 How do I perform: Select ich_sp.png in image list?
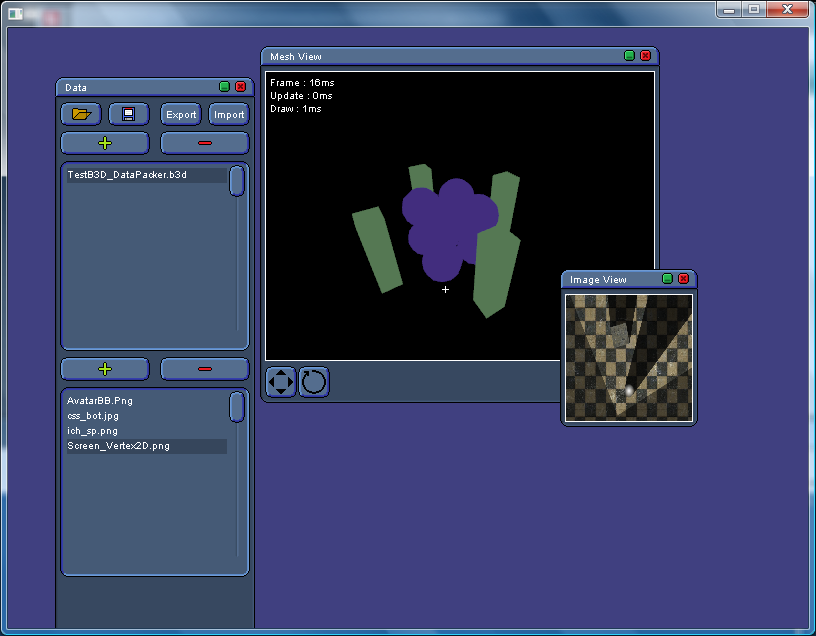tap(147, 431)
